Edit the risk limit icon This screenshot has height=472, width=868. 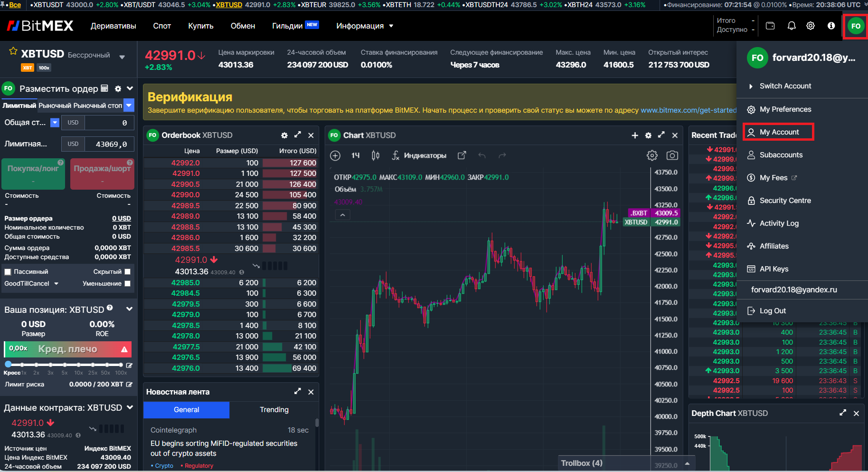pyautogui.click(x=129, y=384)
